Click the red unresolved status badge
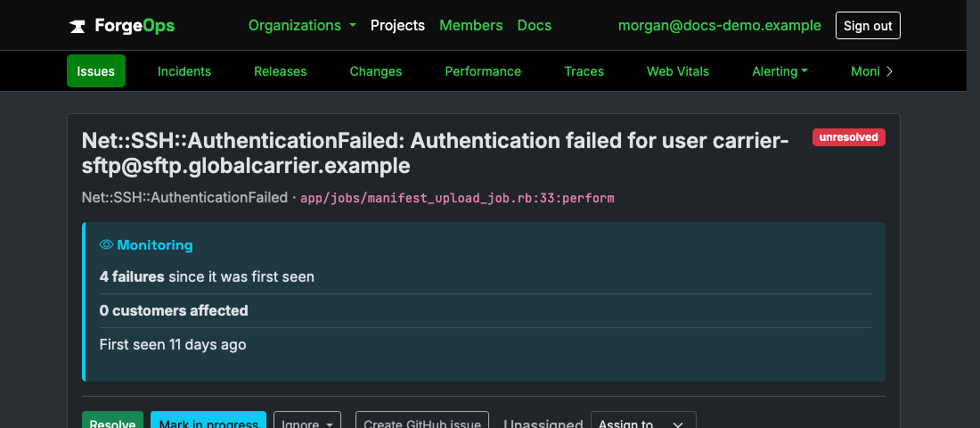Viewport: 980px width, 428px height. 849,137
